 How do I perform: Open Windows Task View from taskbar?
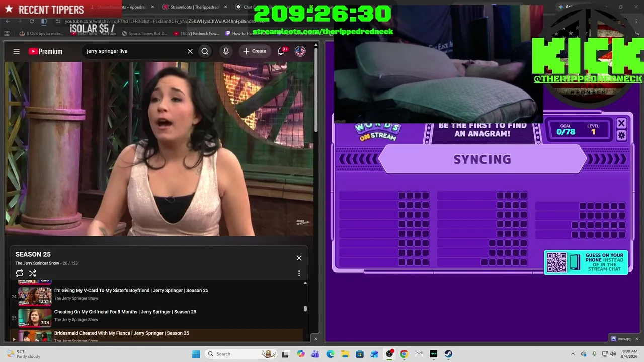click(x=285, y=354)
